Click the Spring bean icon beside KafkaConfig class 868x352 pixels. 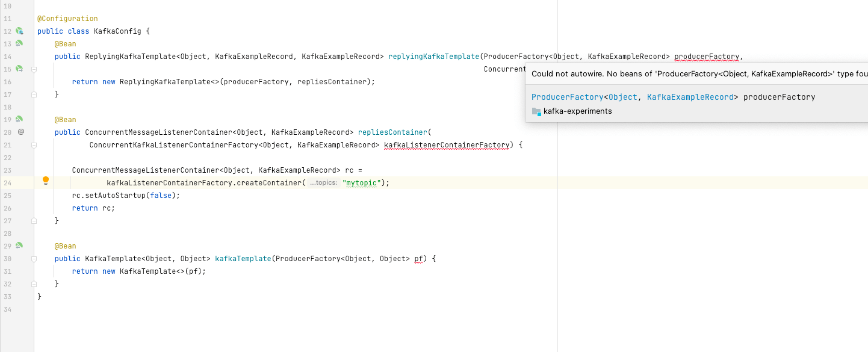(x=20, y=31)
